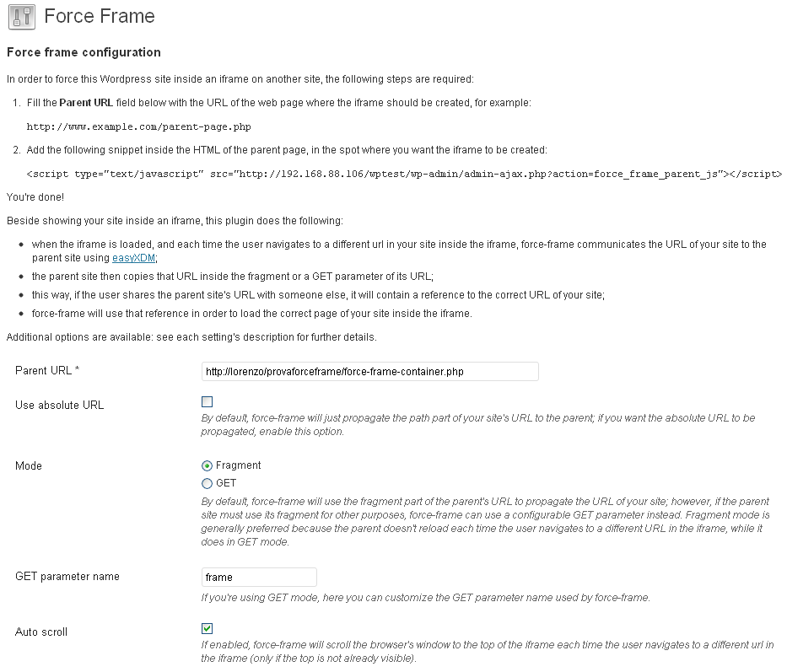
Task: Click the Parent URL field label
Action: pyautogui.click(x=47, y=370)
